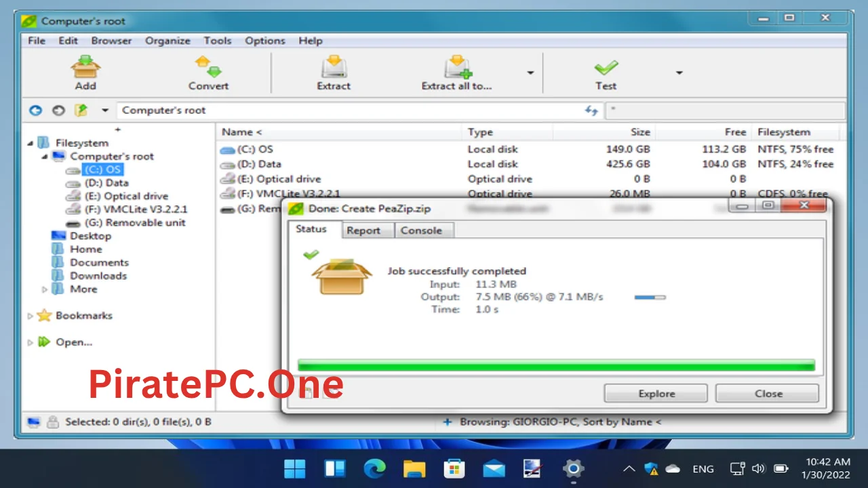Viewport: 868px width, 488px height.
Task: Open the Organize menu
Action: click(x=167, y=41)
